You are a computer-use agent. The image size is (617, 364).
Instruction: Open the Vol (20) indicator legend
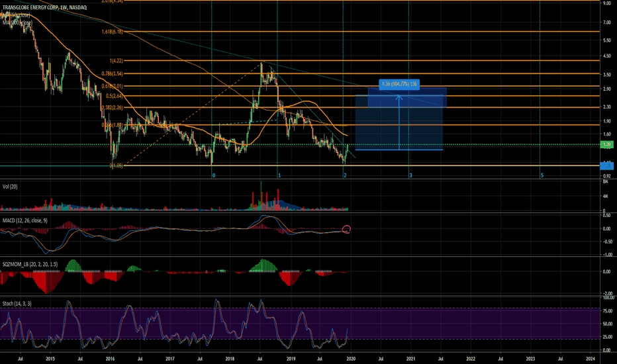[x=10, y=187]
